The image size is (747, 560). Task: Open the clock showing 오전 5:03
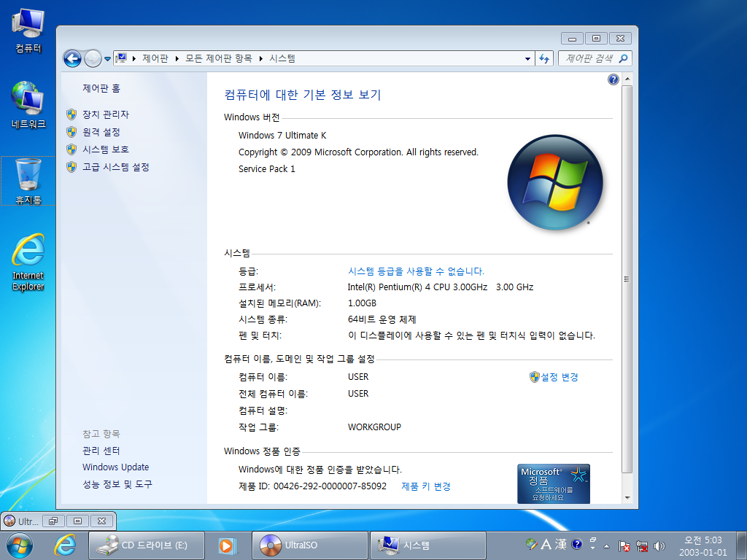703,545
